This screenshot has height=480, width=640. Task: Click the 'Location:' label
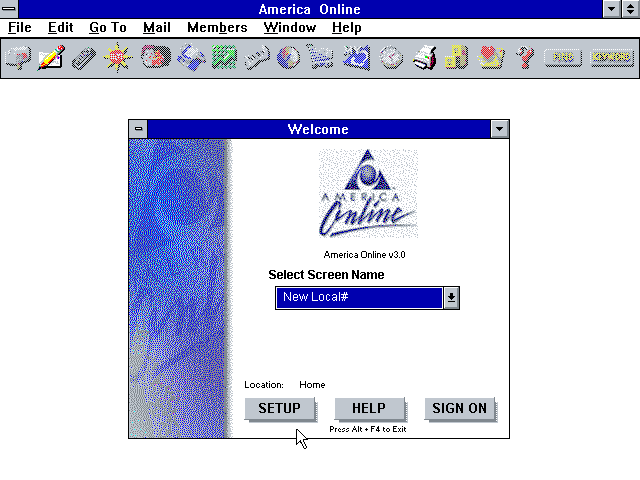(264, 384)
